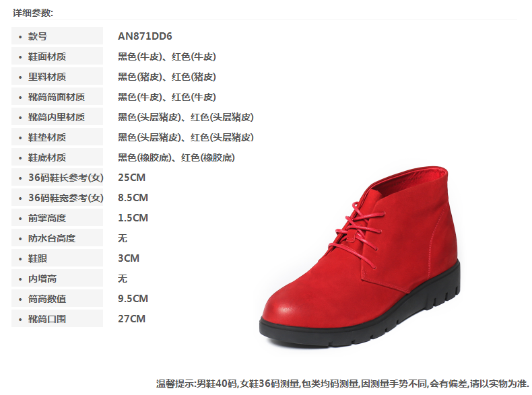Click the 筒高数值 9.5CM value

tap(133, 298)
